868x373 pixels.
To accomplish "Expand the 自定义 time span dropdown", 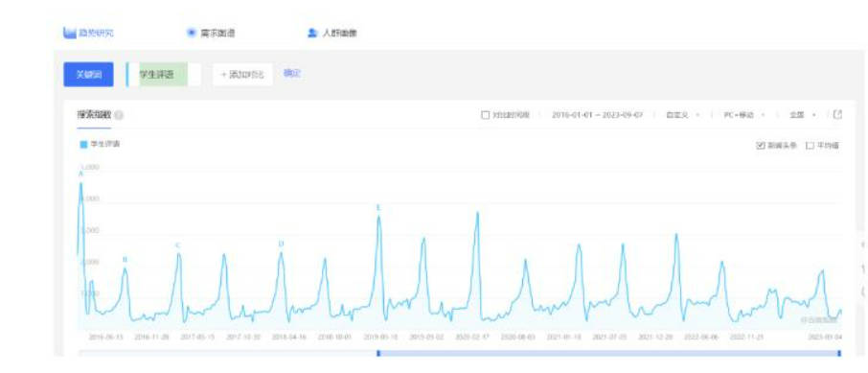I will [x=682, y=115].
